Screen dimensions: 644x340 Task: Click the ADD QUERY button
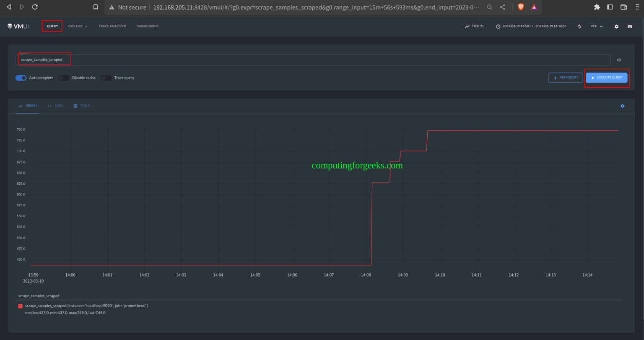pos(565,78)
